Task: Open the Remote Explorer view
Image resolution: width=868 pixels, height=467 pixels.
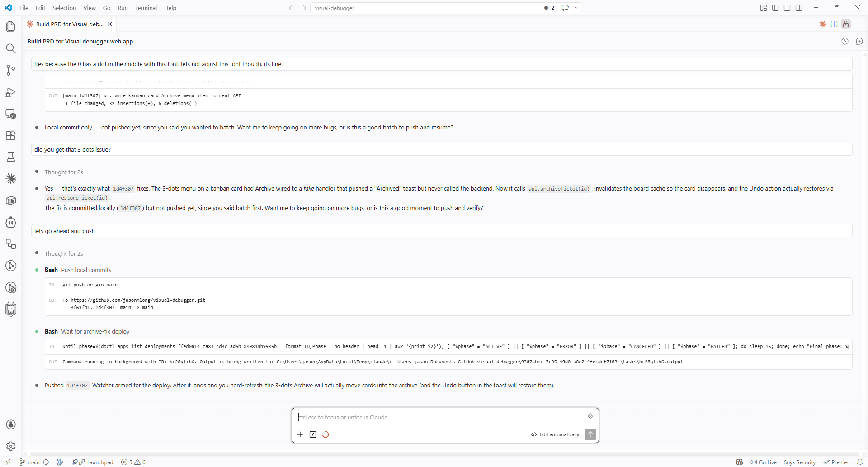Action: click(x=11, y=114)
